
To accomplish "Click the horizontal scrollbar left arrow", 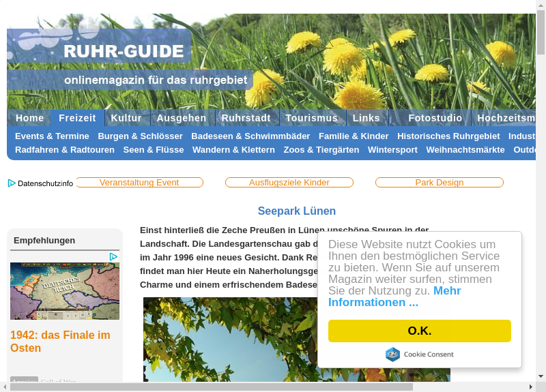I will [x=5, y=387].
